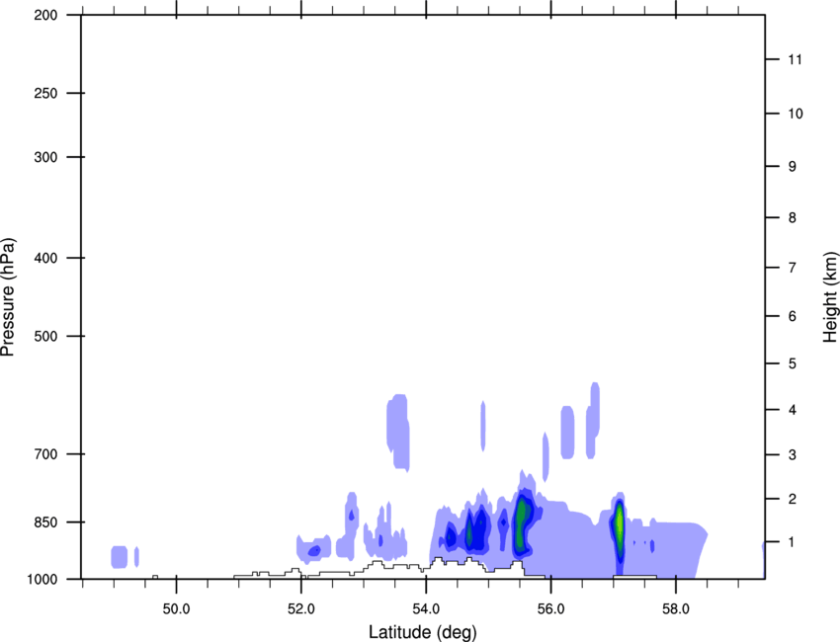
Task: Click the green contour core near 55.5 degrees
Action: click(520, 522)
